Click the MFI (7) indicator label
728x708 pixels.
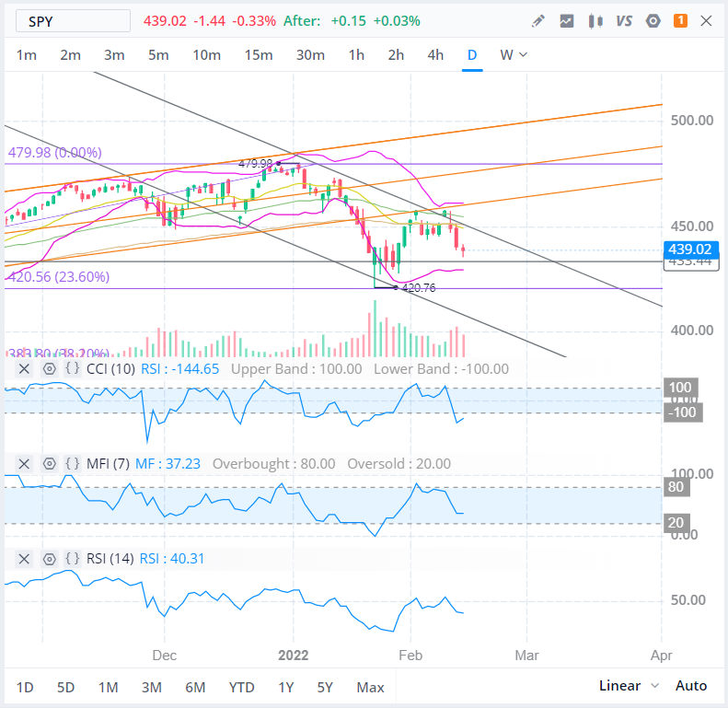[x=109, y=464]
